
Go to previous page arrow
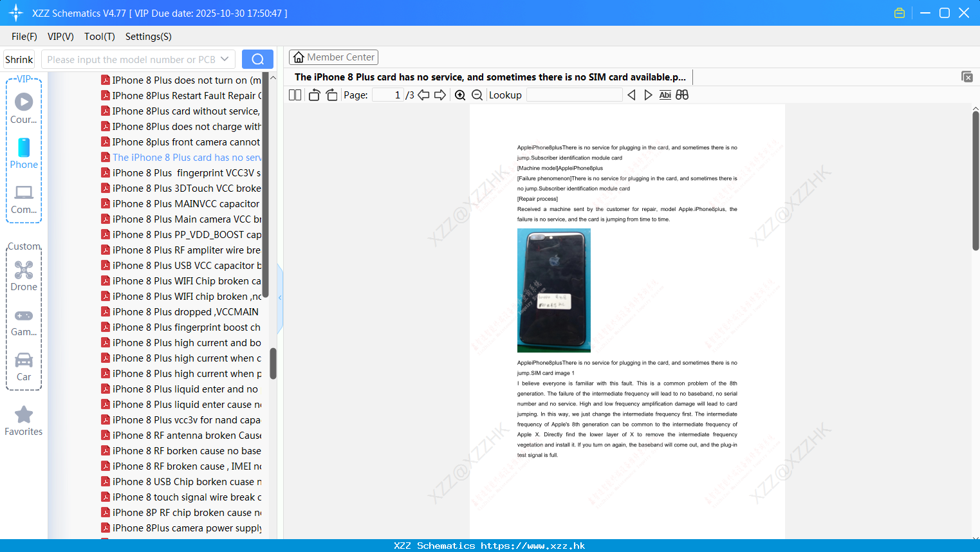(423, 95)
